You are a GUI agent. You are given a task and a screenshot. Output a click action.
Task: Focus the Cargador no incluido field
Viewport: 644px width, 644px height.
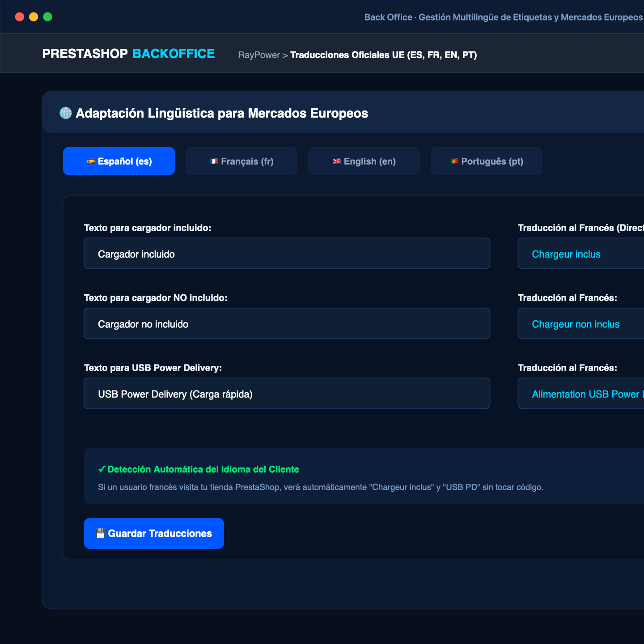click(287, 323)
